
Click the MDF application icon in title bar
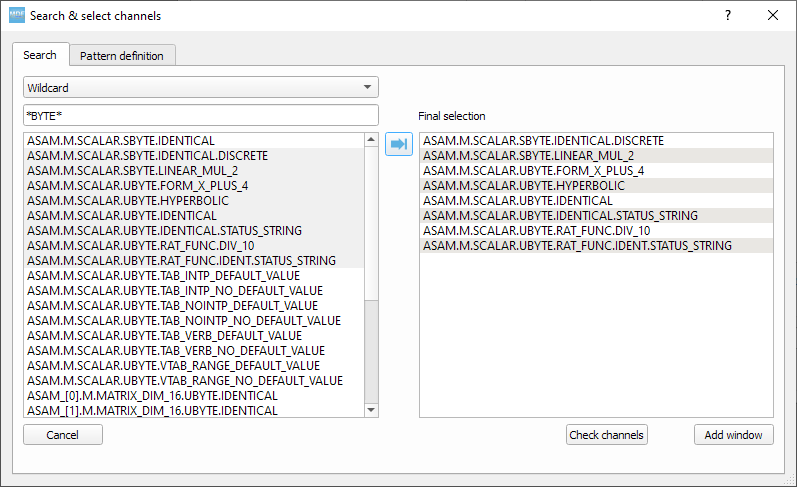17,15
